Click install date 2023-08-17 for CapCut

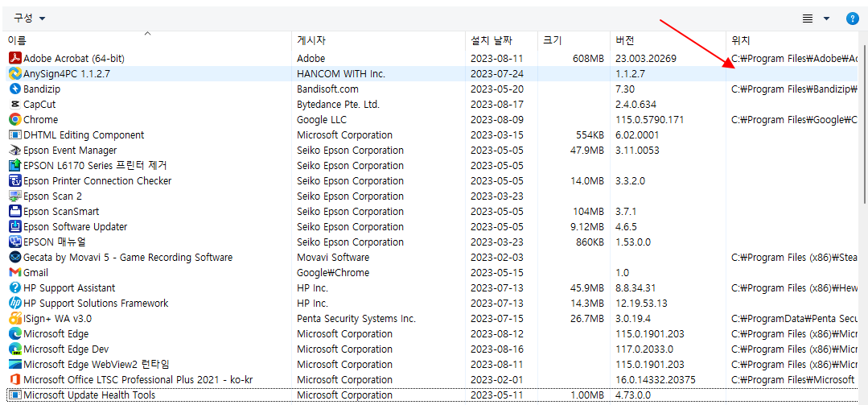pos(496,104)
